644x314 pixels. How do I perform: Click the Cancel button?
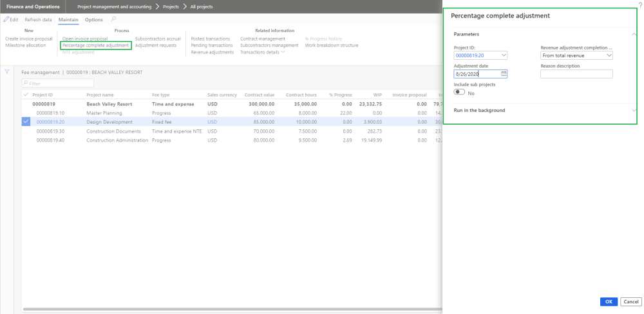coord(631,302)
